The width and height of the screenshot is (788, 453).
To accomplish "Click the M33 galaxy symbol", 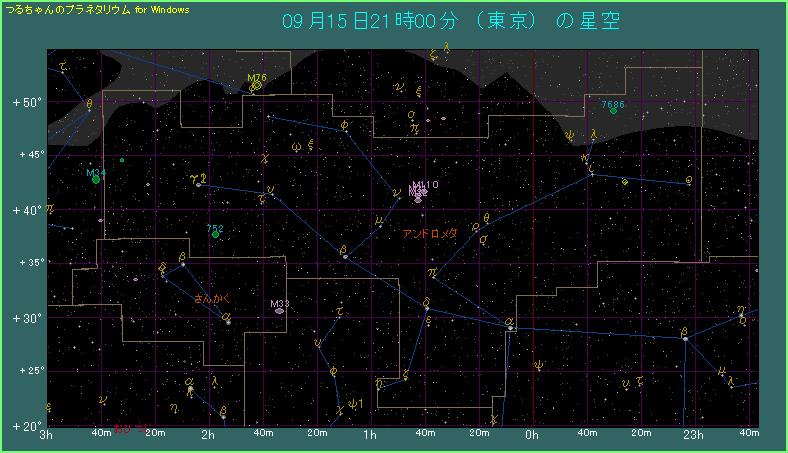I will pos(280,311).
